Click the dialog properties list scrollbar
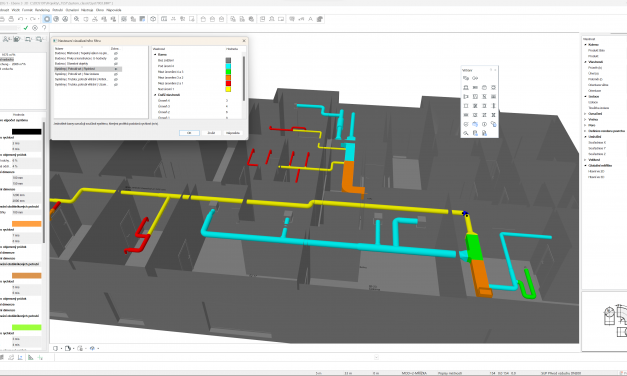Viewport: 627px width, 376px height. (x=244, y=78)
